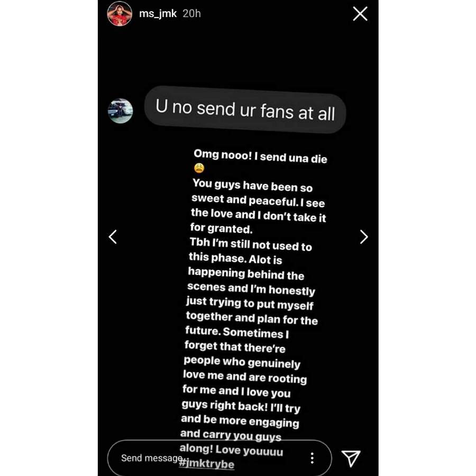The height and width of the screenshot is (476, 476).
Task: Tap the "Omg nooo! I send una die" line
Action: coord(260,156)
